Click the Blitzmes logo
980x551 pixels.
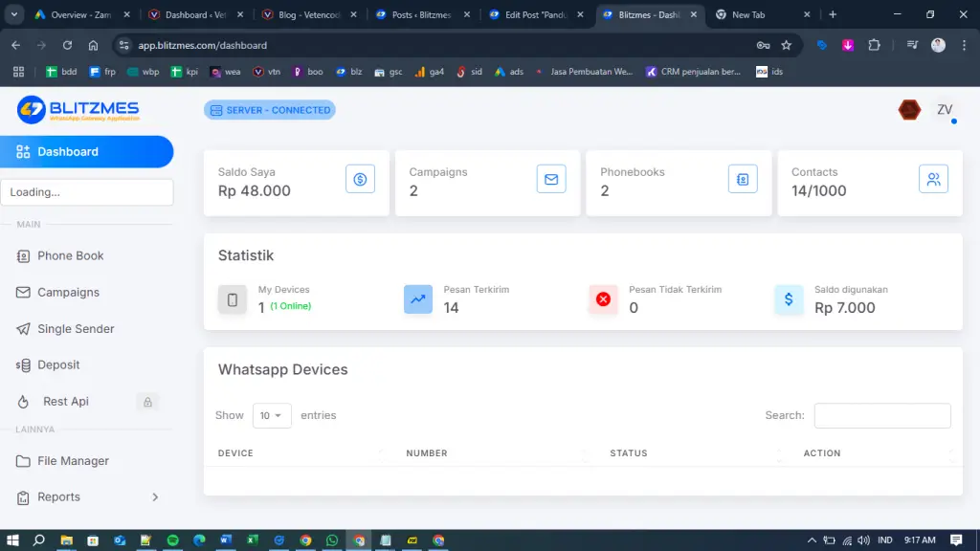(x=78, y=110)
